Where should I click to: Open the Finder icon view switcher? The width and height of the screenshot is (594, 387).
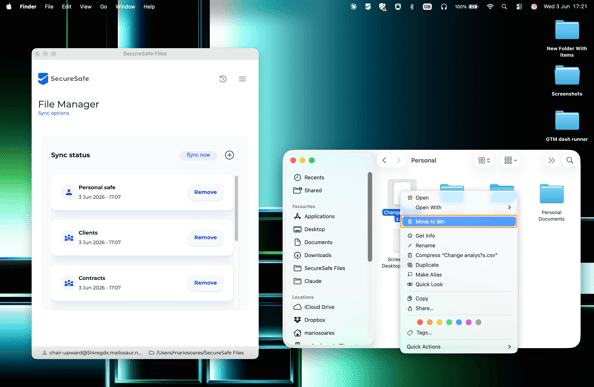point(484,161)
